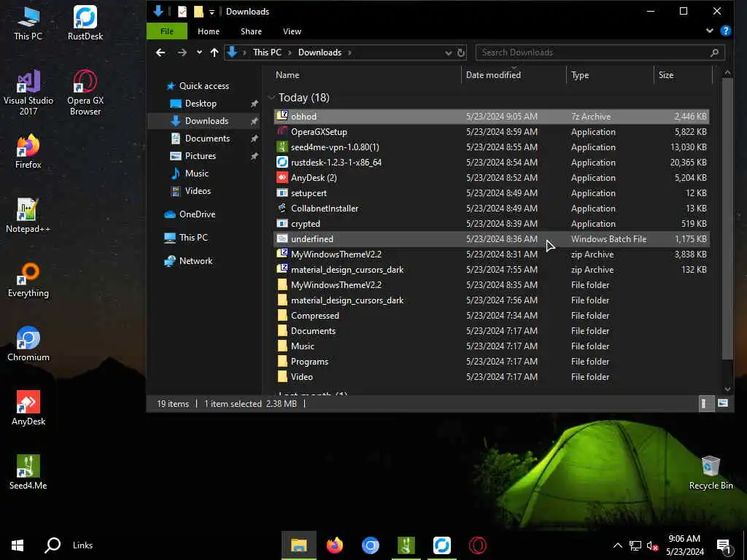Open address bar history dropdown
747x560 pixels.
(x=449, y=52)
